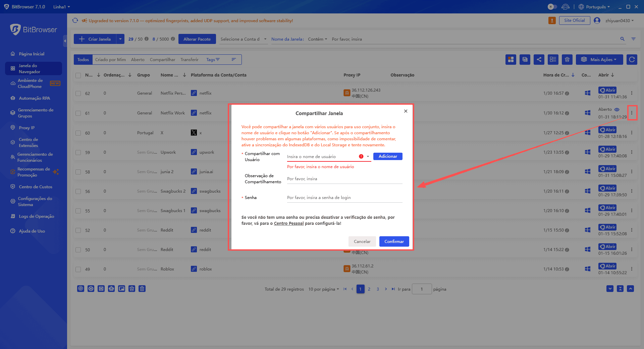Click inside the Senha password field
This screenshot has height=349, width=644.
tap(342, 198)
